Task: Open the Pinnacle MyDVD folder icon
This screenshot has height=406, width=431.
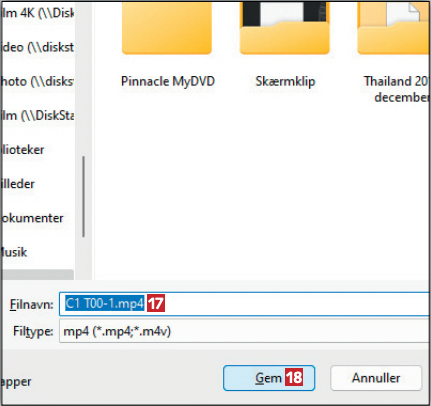Action: (x=167, y=28)
